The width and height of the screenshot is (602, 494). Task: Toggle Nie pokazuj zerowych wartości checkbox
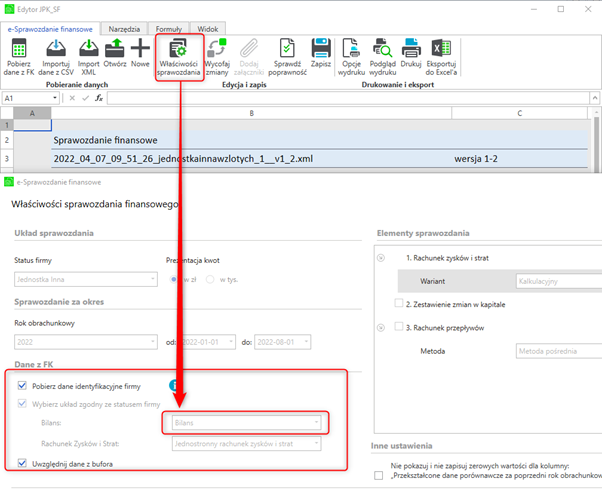tap(379, 476)
